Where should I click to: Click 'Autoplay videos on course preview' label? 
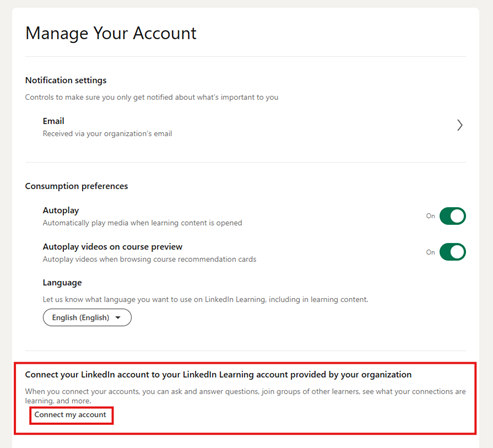tap(112, 247)
